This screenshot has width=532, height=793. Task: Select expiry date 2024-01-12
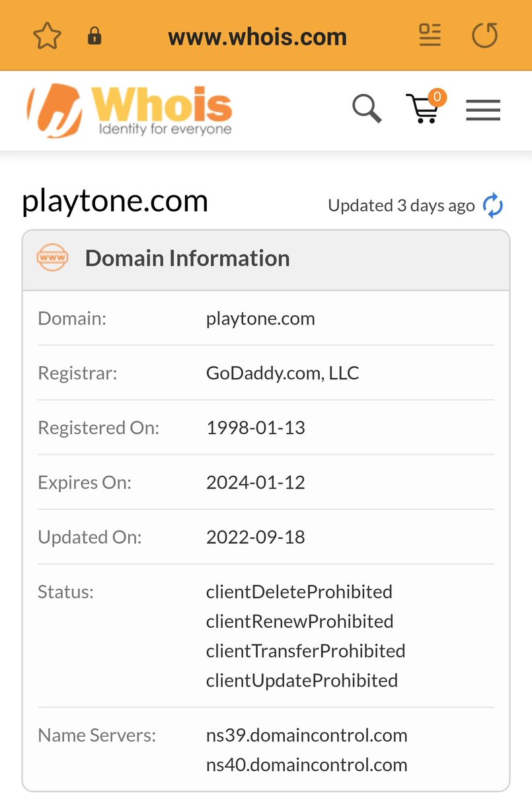256,482
